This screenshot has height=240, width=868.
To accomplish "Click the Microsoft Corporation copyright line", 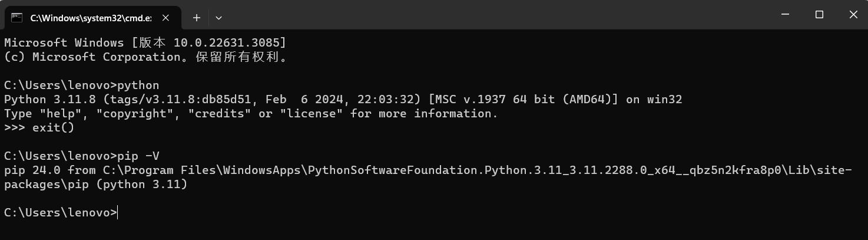I will coord(145,57).
